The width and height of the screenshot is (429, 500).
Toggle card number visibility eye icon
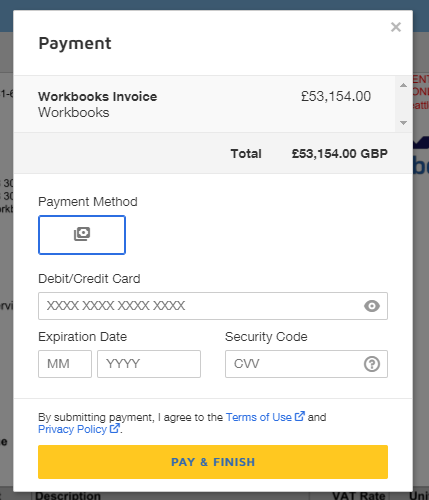click(372, 306)
